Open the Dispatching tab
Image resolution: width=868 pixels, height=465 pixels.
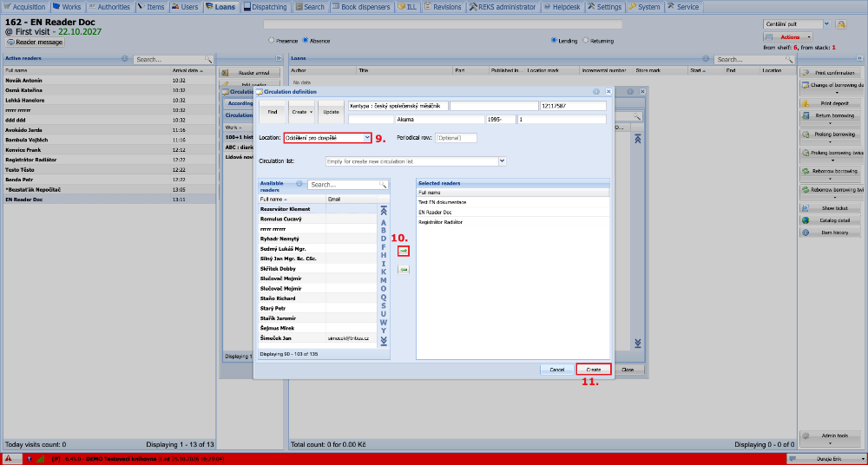coord(266,7)
